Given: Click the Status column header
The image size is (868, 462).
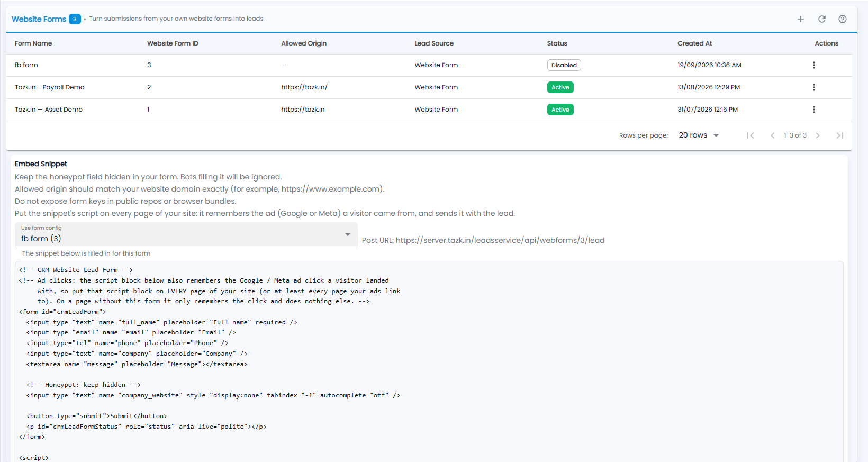Looking at the screenshot, I should [557, 43].
